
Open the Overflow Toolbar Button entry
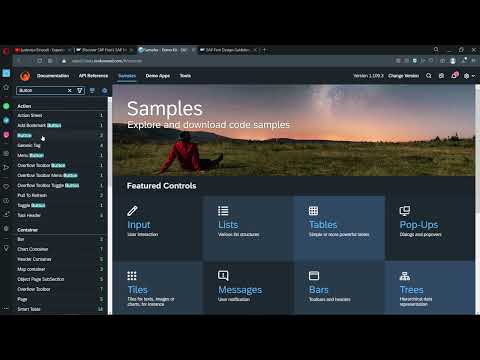[60, 165]
